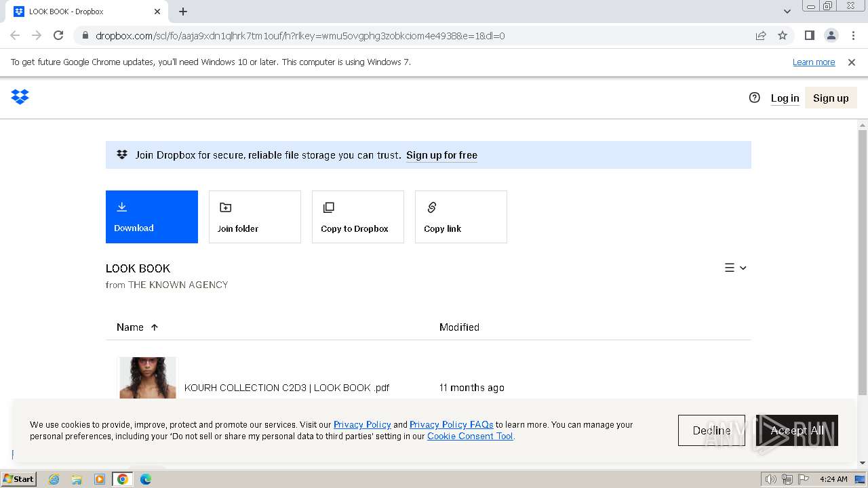Click the 11 months ago modified text
868x488 pixels.
pyautogui.click(x=472, y=388)
